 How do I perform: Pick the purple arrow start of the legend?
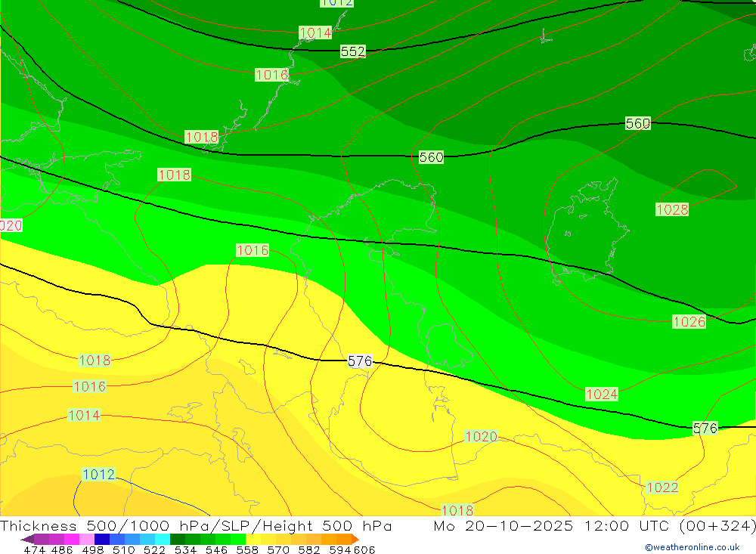click(x=27, y=539)
